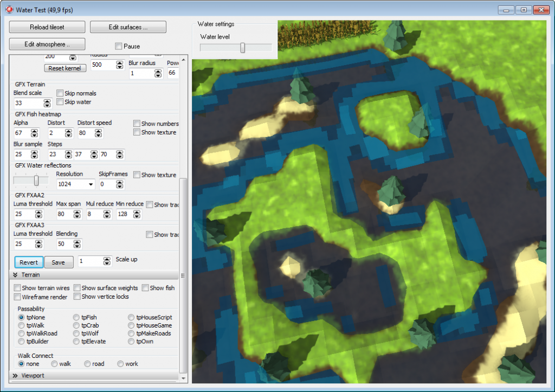Enable FXAA3 Show trace checkbox

pos(150,234)
